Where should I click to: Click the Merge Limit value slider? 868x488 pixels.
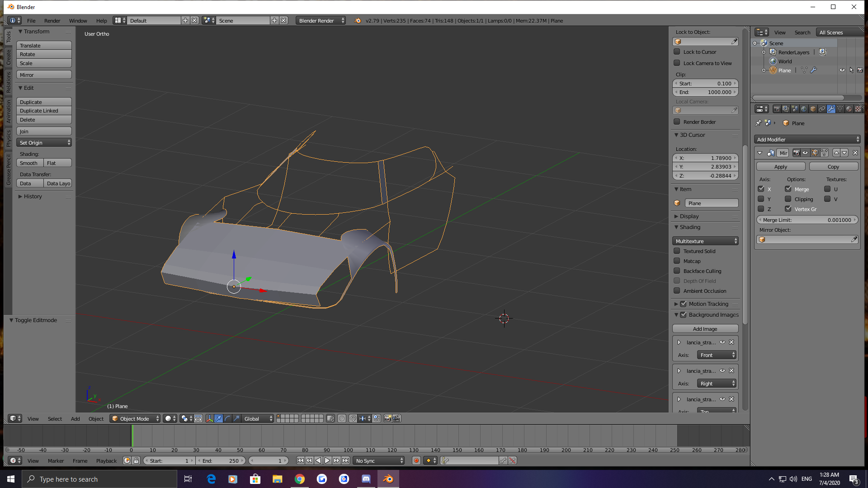(807, 220)
